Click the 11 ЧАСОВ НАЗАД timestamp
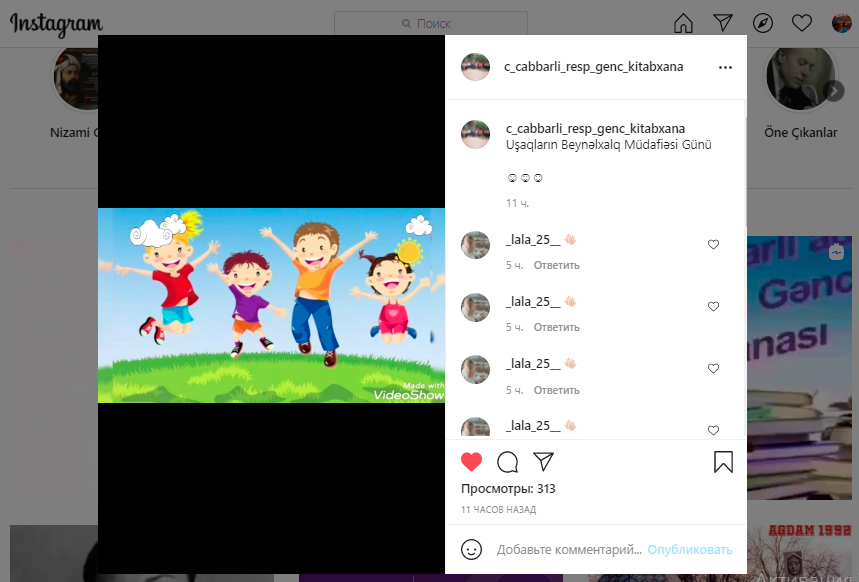 (x=499, y=510)
